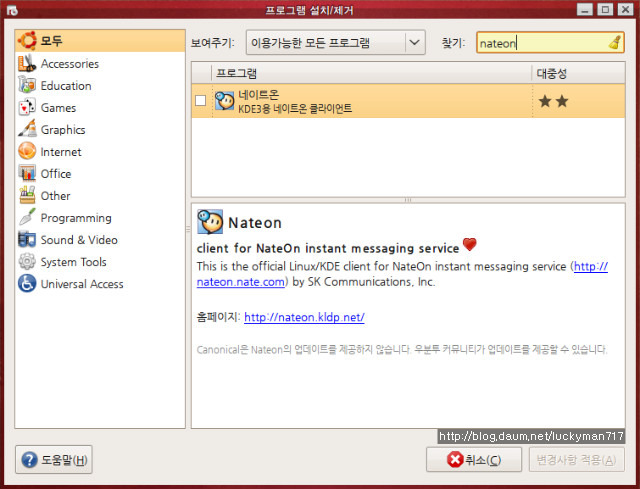Select the Internet category label

tap(61, 152)
